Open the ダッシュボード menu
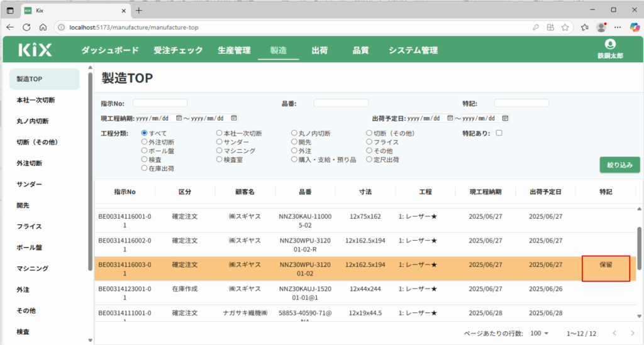644x345 pixels. point(109,50)
